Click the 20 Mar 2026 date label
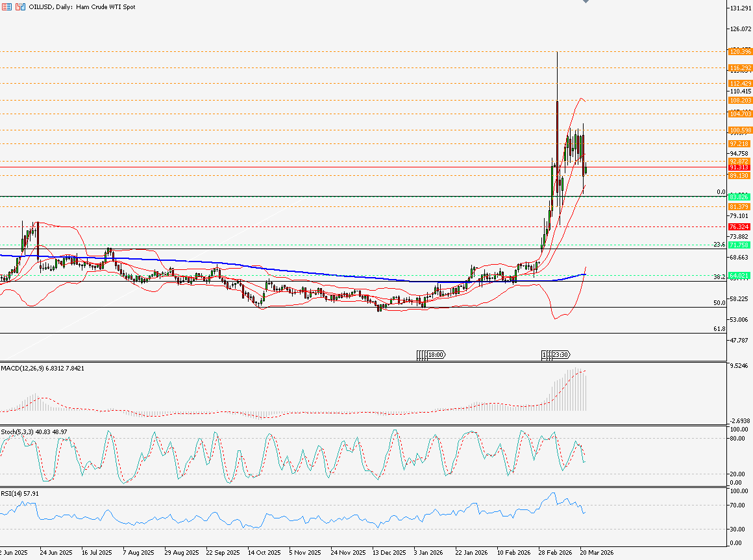The image size is (753, 560). 596,552
